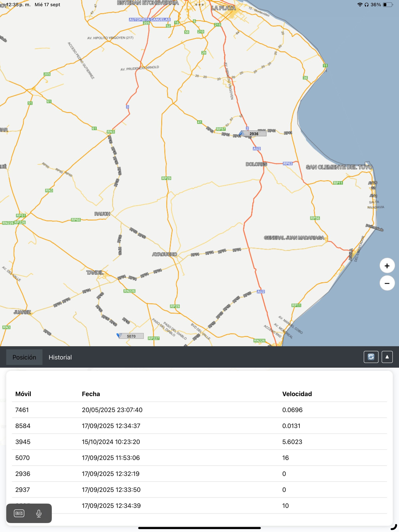Click the DOLORES city label on map
The image size is (399, 532).
tap(256, 164)
